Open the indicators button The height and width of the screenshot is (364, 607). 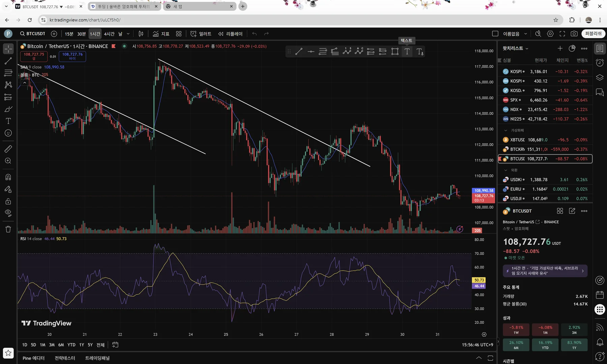[161, 34]
